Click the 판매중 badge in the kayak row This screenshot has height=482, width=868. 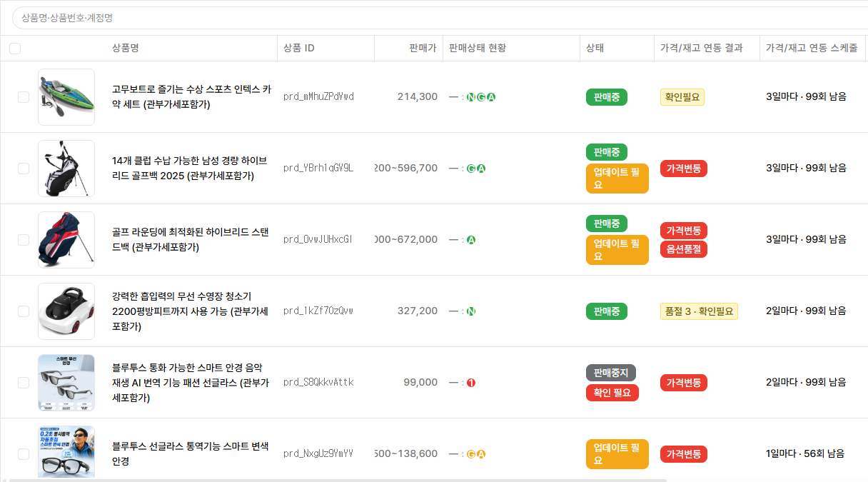(x=607, y=97)
